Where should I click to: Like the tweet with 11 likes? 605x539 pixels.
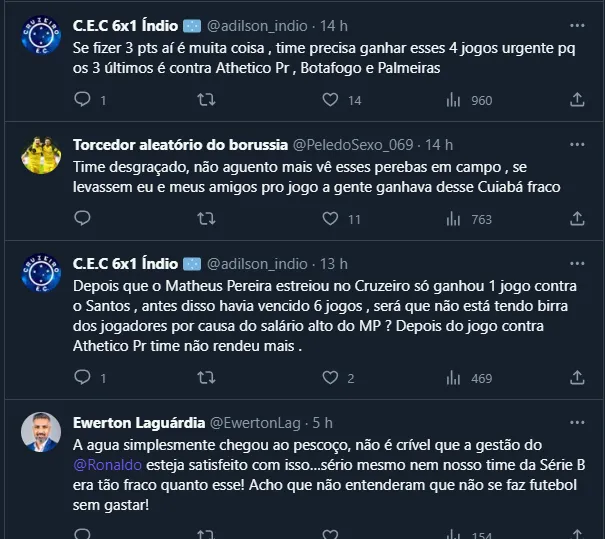[x=329, y=219]
